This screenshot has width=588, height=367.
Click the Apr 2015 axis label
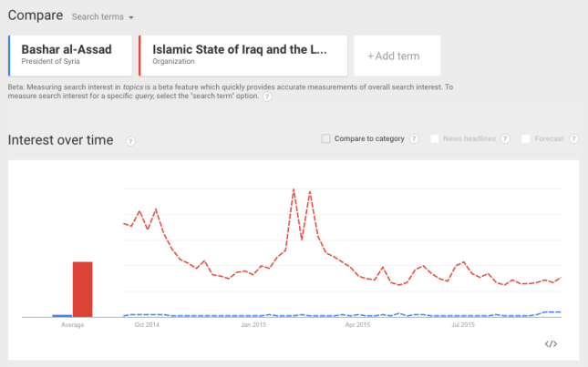[x=357, y=325]
